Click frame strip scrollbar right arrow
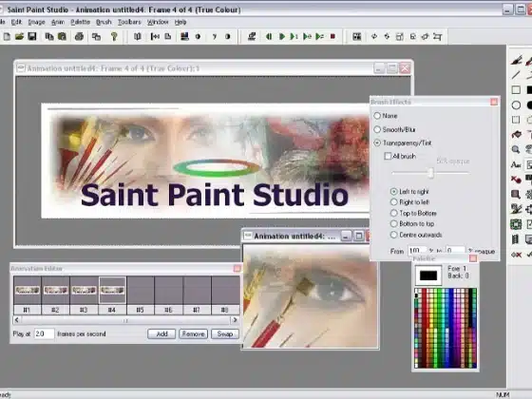The height and width of the screenshot is (399, 532). click(x=235, y=320)
